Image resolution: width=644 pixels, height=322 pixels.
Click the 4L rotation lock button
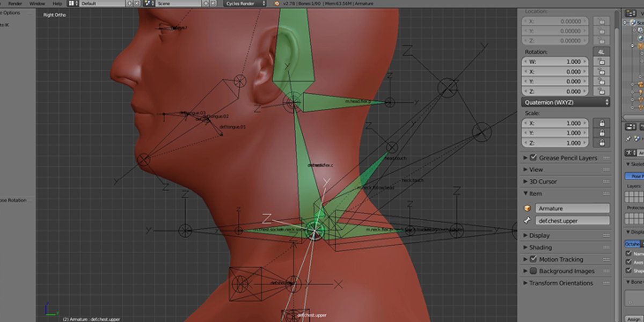601,52
